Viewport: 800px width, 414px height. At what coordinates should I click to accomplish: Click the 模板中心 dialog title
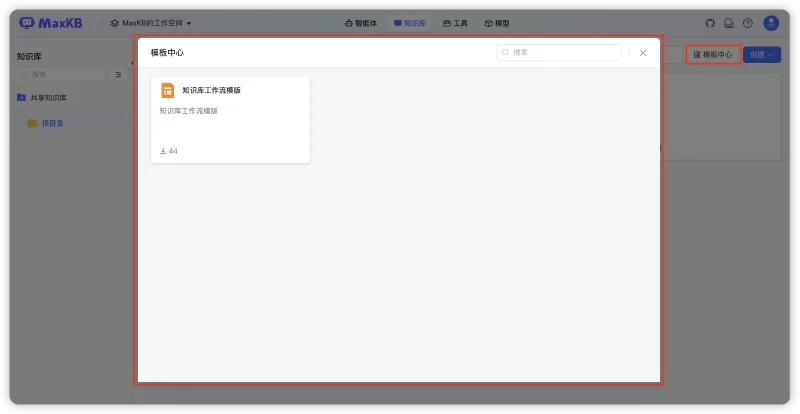(167, 53)
